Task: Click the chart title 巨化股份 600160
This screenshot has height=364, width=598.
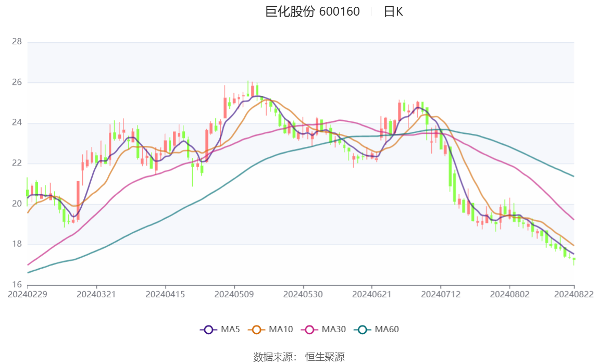Action: [x=313, y=11]
